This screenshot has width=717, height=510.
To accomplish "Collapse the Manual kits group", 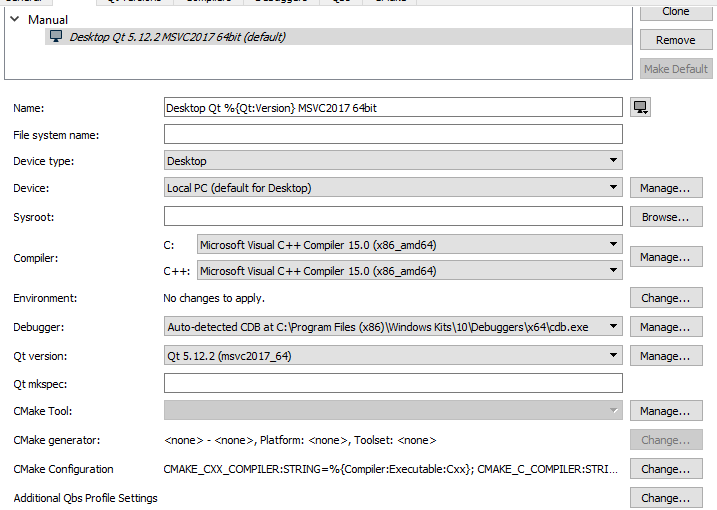I will [15, 19].
